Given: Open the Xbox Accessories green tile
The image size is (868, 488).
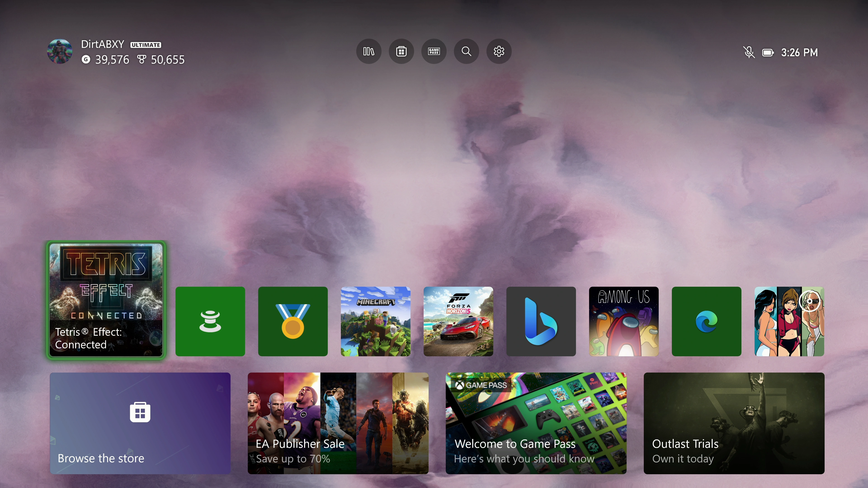Looking at the screenshot, I should point(210,321).
